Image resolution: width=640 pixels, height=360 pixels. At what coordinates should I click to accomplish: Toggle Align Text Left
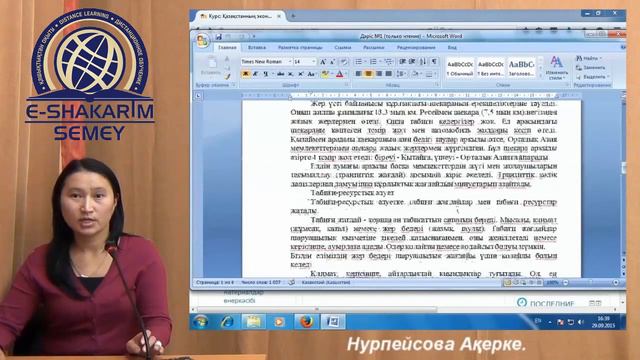(x=358, y=74)
